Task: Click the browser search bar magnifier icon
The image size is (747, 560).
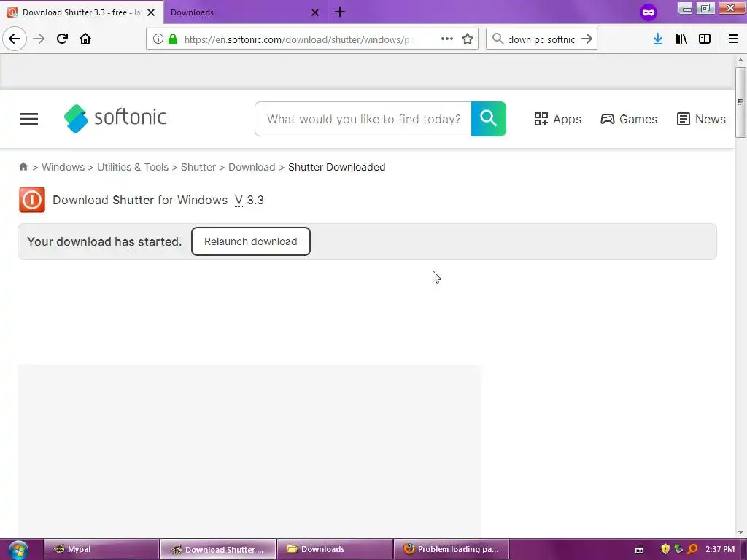Action: [x=498, y=39]
